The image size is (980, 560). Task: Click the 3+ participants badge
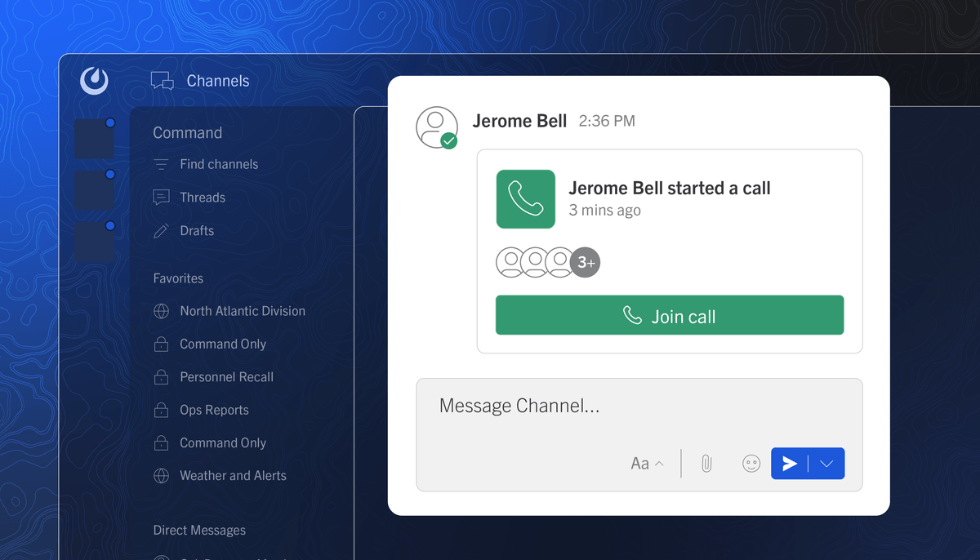(586, 262)
